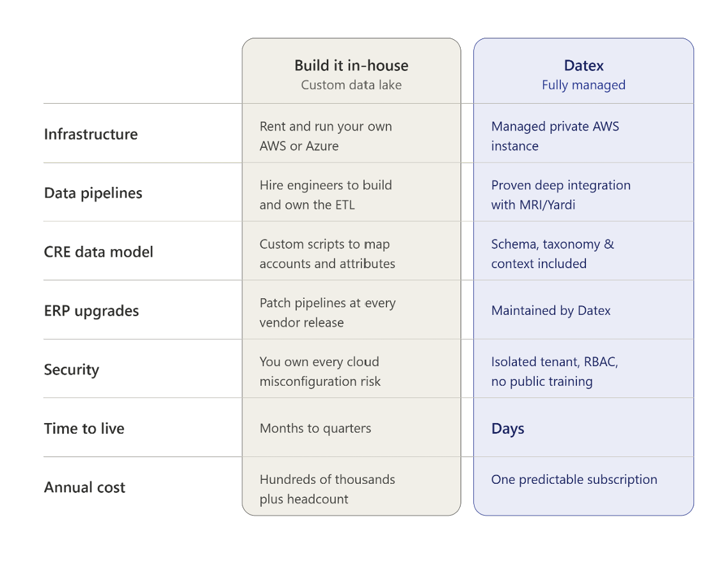
Task: Click "Hire engineers to build and own the ETL" cell
Action: 326,195
